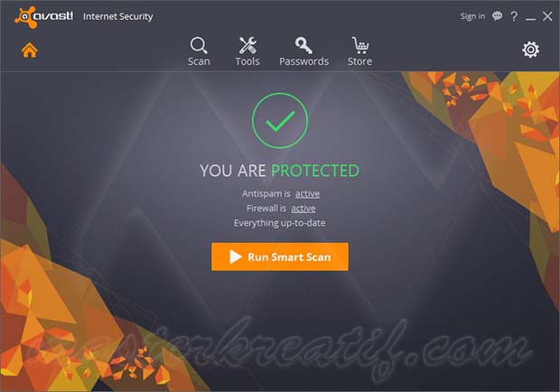Click the YOU ARE PROTECTED status heading
Image resolution: width=560 pixels, height=392 pixels.
(x=280, y=171)
